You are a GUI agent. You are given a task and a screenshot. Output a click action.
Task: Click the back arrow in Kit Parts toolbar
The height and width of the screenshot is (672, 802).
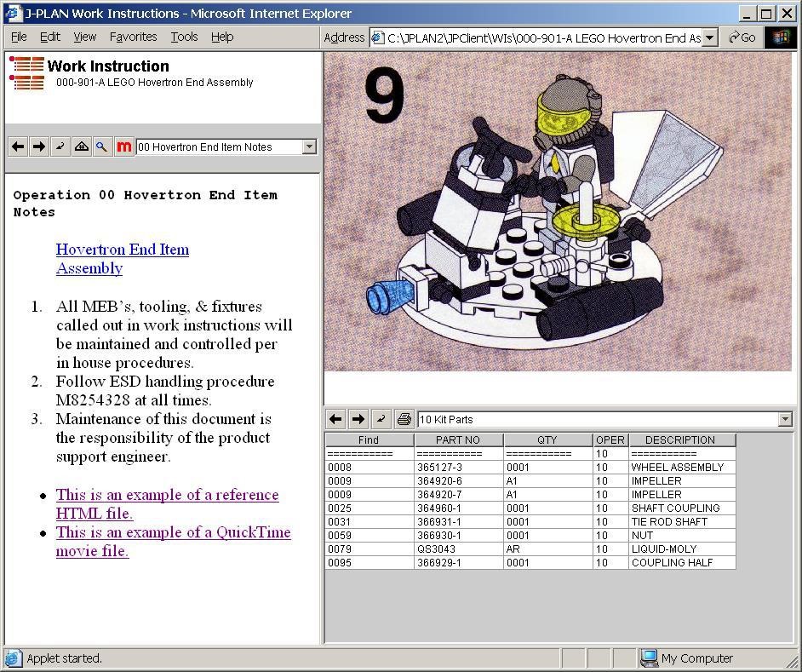click(x=335, y=419)
